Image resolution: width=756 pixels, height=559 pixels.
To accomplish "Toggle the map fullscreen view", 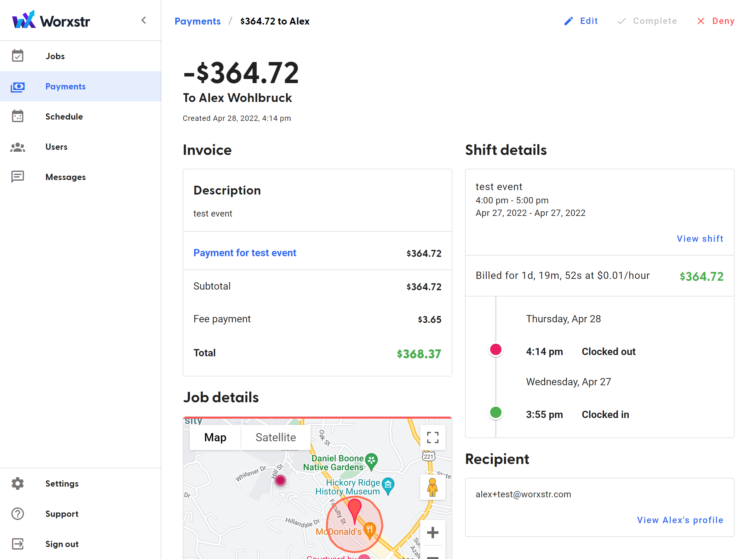I will 432,438.
